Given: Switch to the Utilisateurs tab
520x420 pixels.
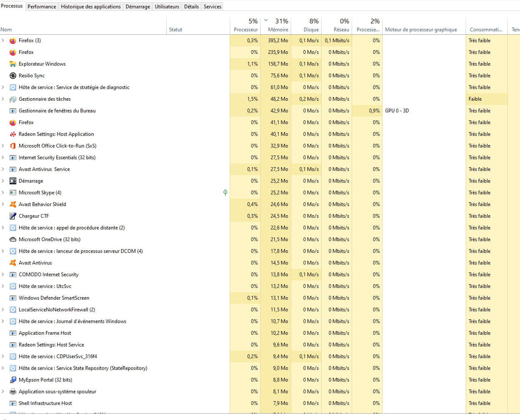Looking at the screenshot, I should (x=167, y=7).
